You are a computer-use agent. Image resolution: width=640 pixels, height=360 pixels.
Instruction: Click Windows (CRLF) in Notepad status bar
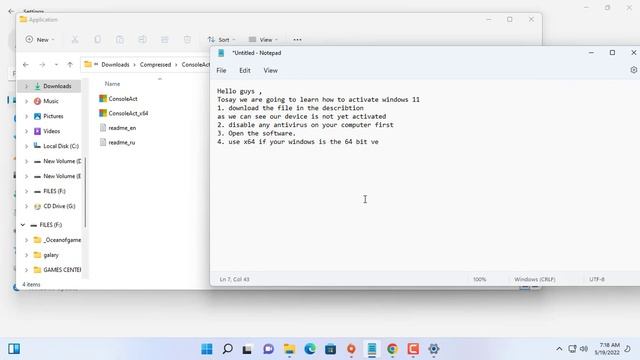click(x=535, y=280)
